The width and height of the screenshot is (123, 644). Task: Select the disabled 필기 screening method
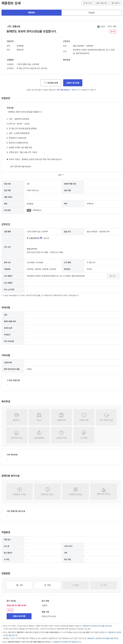pos(75,585)
